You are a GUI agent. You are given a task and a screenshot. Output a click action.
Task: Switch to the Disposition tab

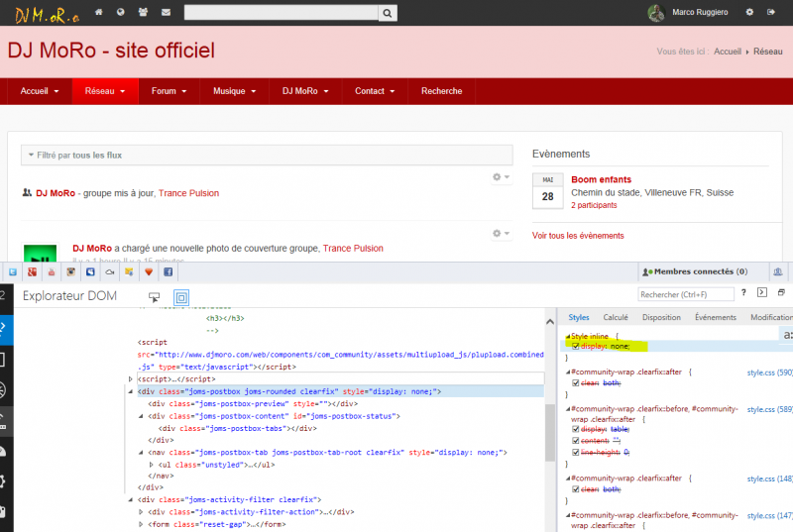click(x=661, y=317)
